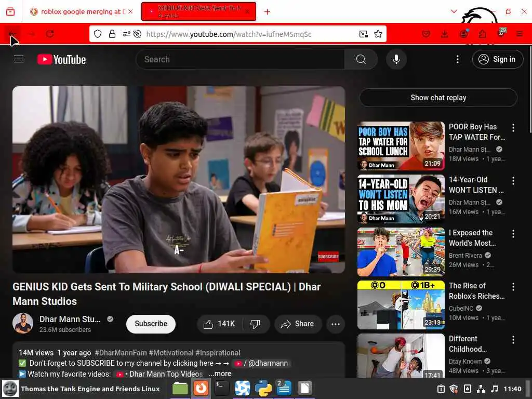The image size is (532, 399).
Task: Subscribe to Dhar Mann Studios
Action: [x=151, y=324]
